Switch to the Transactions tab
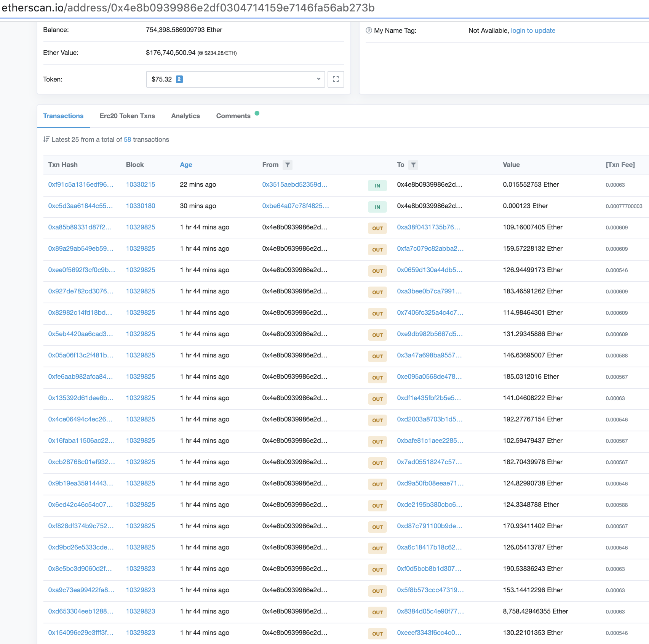The image size is (649, 644). coord(63,116)
